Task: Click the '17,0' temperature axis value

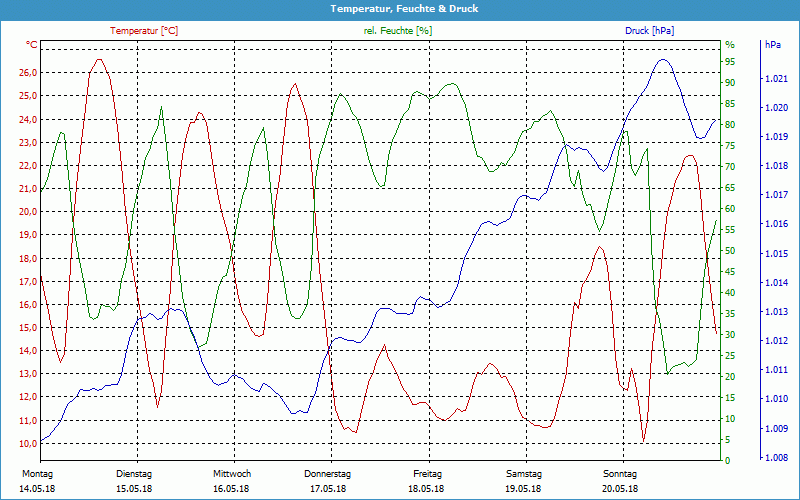Action: (x=28, y=281)
